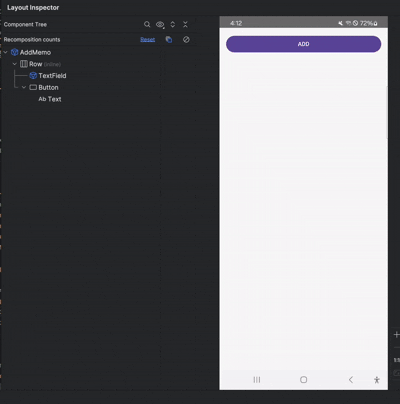Open the Component Tree search icon
The width and height of the screenshot is (400, 404).
pyautogui.click(x=147, y=24)
